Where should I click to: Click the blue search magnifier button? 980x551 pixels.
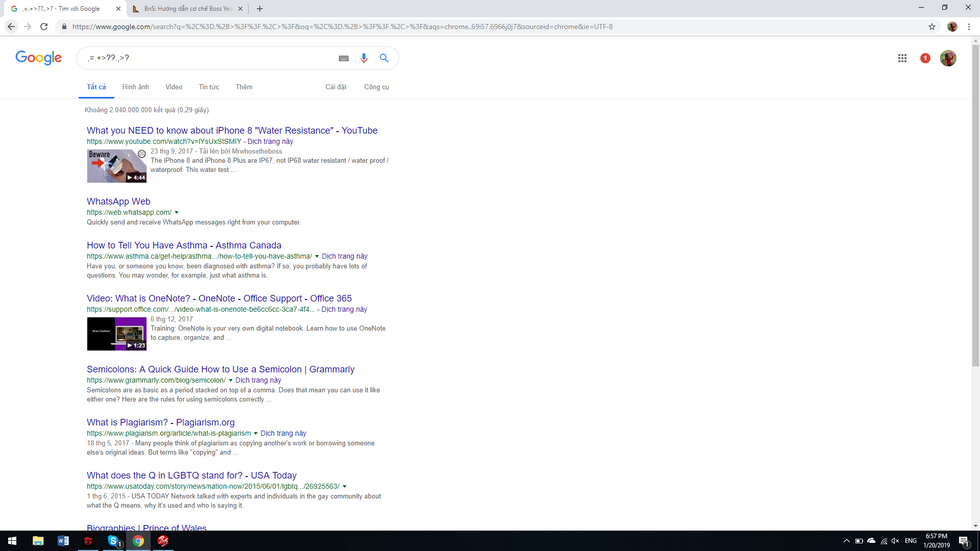tap(384, 58)
